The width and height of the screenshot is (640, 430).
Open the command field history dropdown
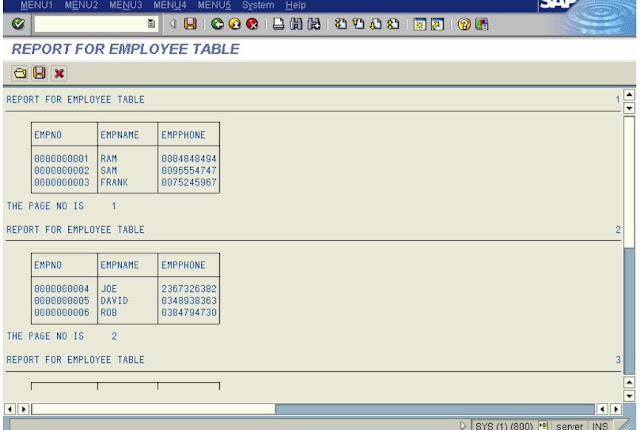(151, 24)
